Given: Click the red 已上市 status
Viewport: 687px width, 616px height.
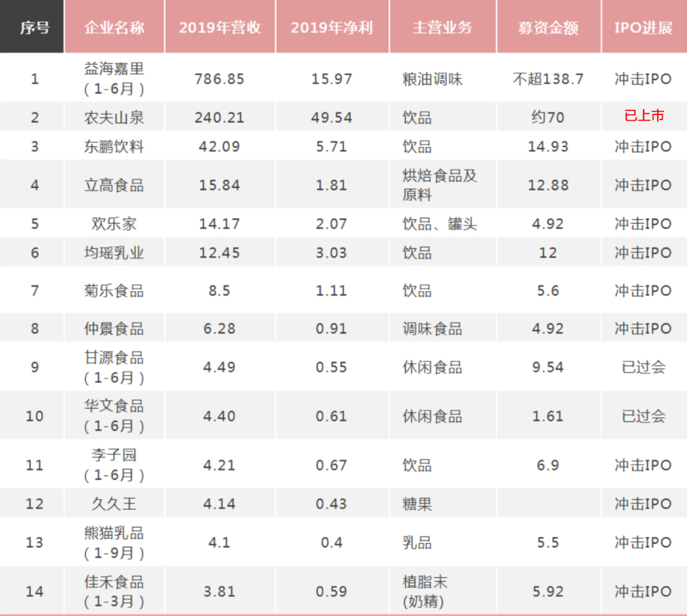Looking at the screenshot, I should (644, 116).
